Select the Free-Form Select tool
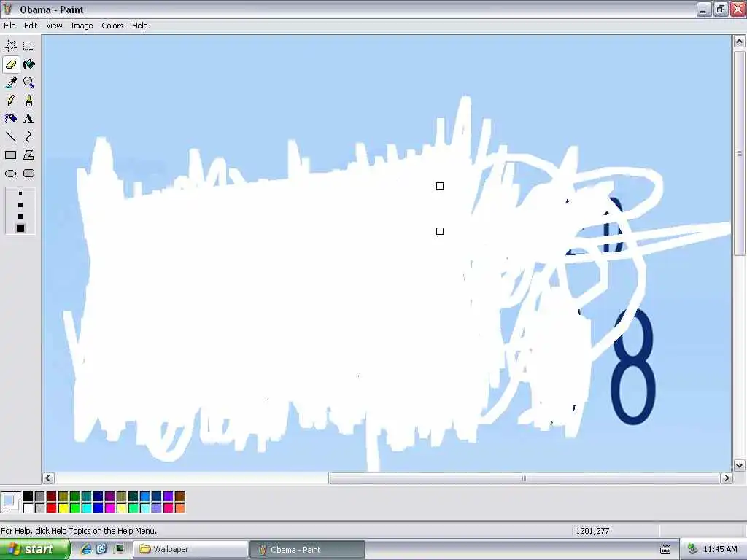 (11, 46)
